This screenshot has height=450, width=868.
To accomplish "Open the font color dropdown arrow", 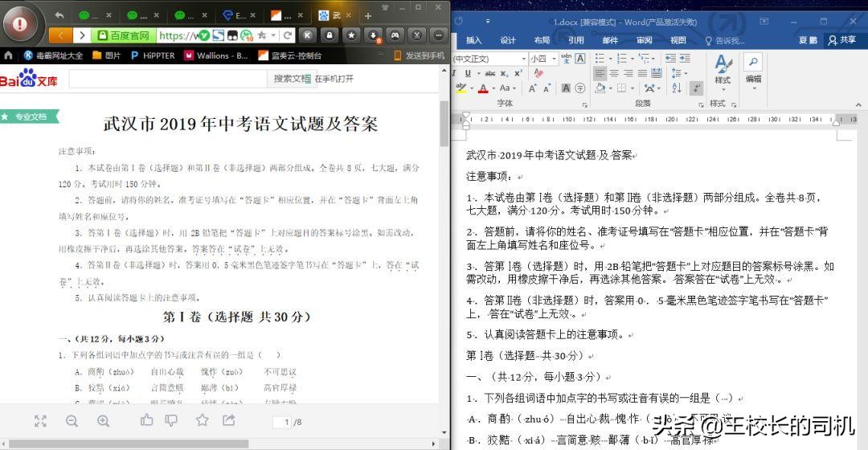I will point(492,88).
